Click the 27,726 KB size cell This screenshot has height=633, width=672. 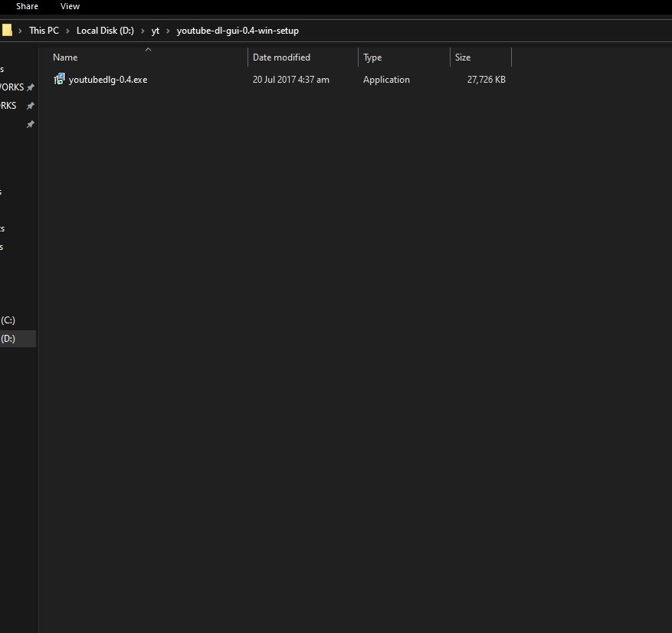[x=486, y=80]
